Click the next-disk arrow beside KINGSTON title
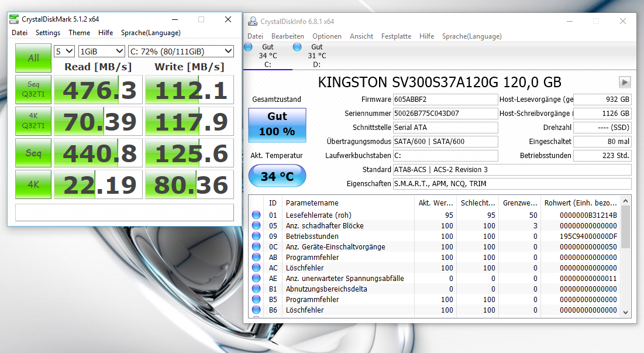 pyautogui.click(x=625, y=82)
